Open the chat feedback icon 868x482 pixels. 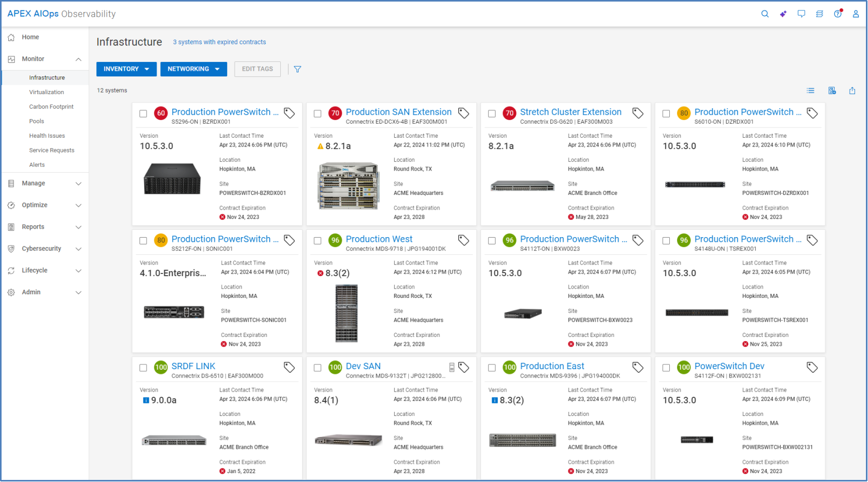[801, 14]
